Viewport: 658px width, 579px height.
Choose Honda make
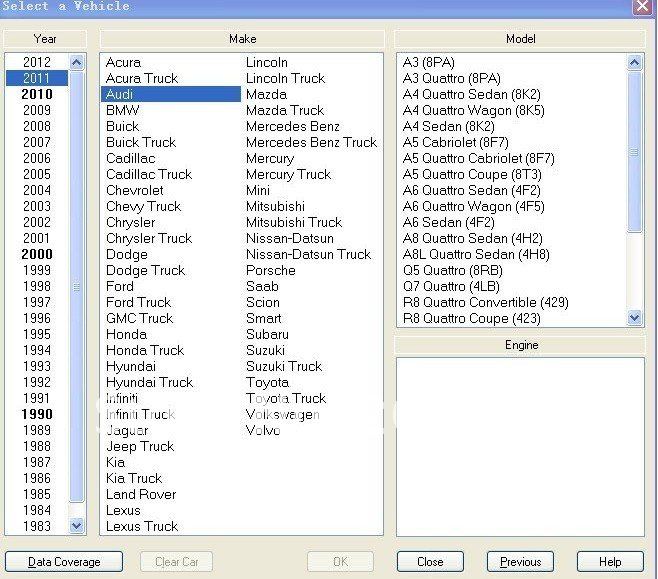tap(126, 334)
